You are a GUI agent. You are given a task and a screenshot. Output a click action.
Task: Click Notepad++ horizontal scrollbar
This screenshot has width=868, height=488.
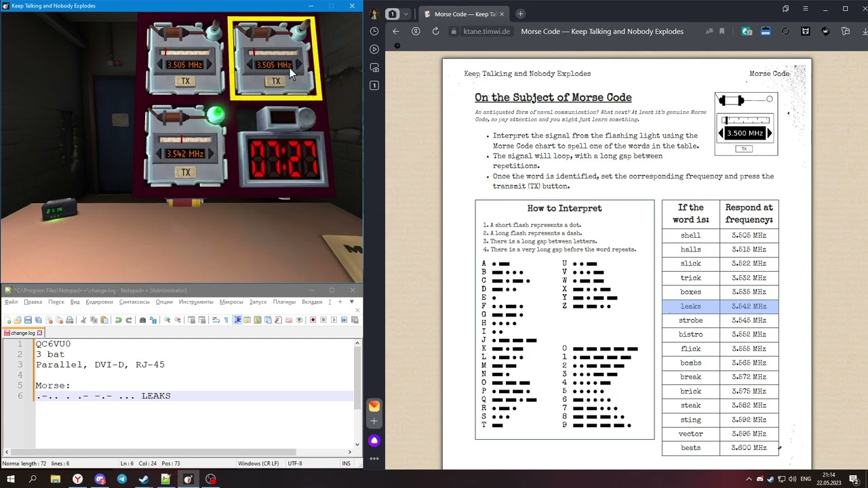click(x=153, y=452)
